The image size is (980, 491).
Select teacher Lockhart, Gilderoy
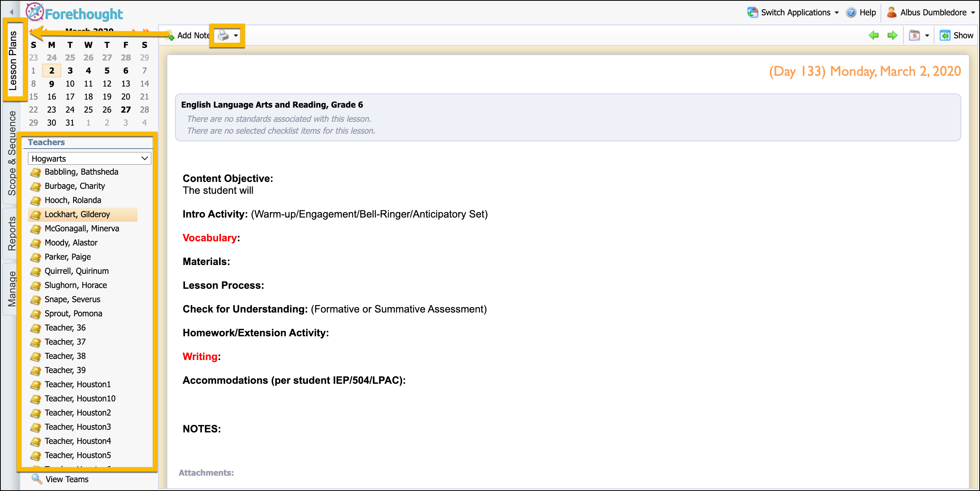click(77, 214)
